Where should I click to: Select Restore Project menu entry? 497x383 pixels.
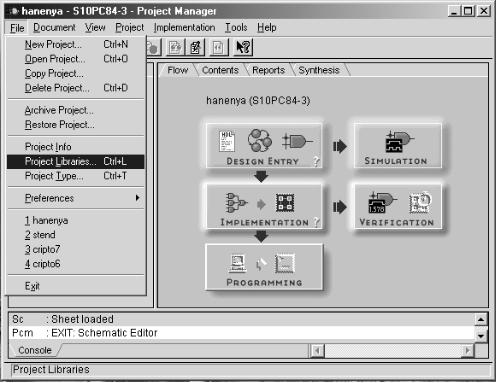pos(76,125)
